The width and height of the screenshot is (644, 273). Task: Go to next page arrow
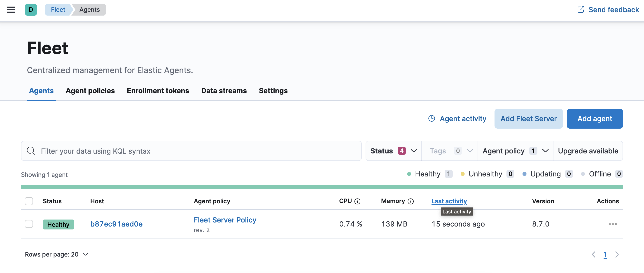[x=617, y=254]
